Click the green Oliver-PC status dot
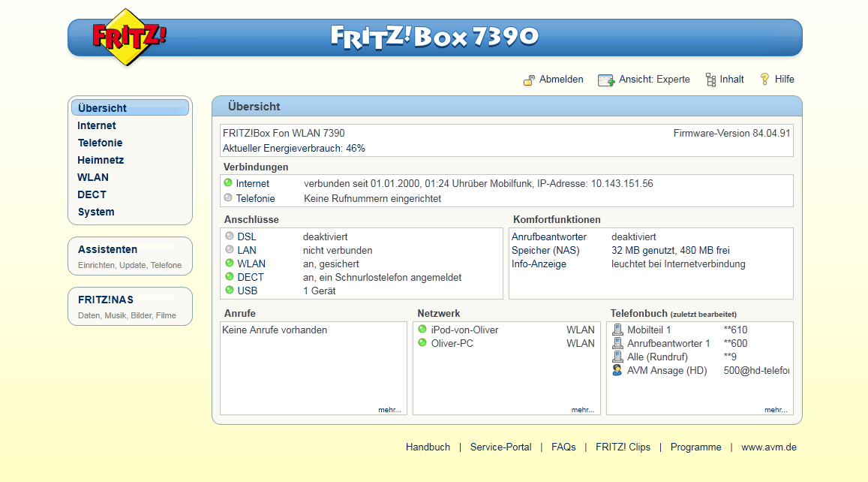The image size is (868, 482). pyautogui.click(x=422, y=342)
